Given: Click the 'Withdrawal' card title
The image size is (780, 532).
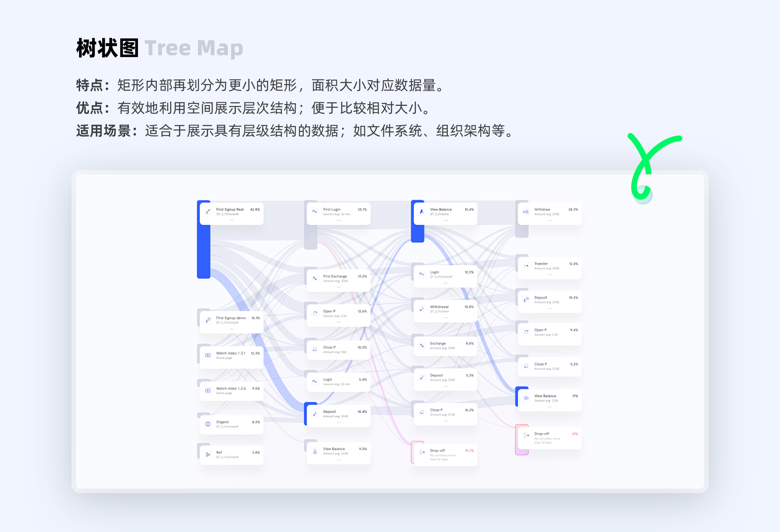Looking at the screenshot, I should pyautogui.click(x=439, y=307).
